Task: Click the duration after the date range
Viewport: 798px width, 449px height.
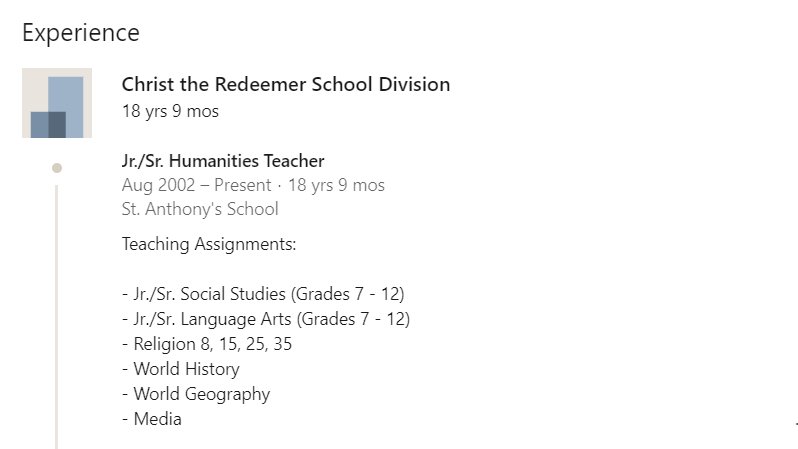Action: (x=336, y=185)
